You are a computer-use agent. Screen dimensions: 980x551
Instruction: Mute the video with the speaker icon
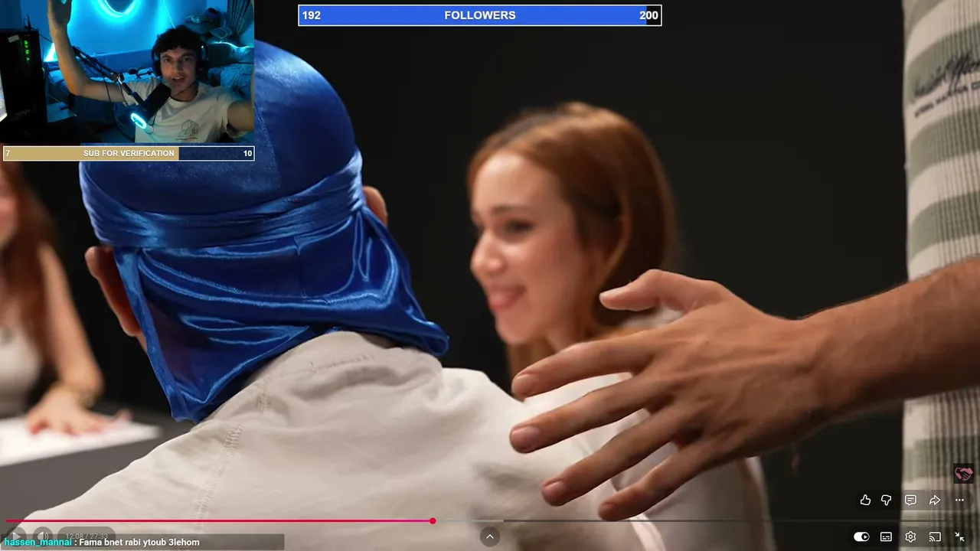point(43,536)
